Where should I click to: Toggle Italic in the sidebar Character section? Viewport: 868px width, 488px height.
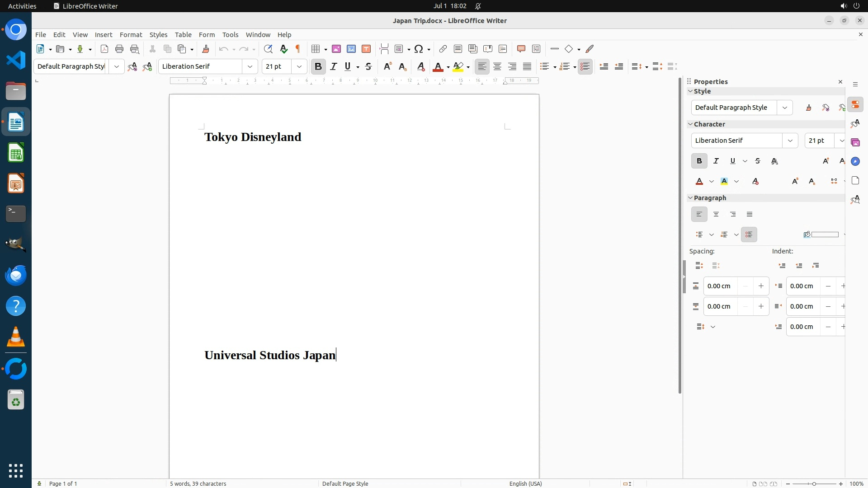(x=716, y=161)
